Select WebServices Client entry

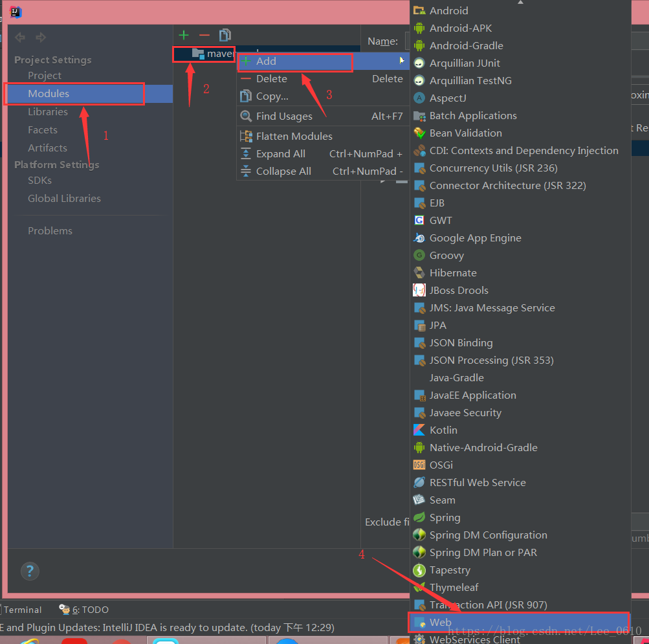coord(520,639)
